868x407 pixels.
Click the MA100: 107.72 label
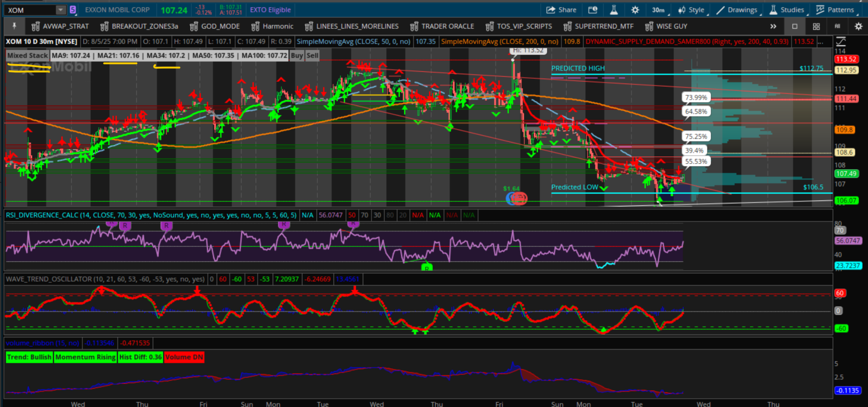tap(265, 56)
